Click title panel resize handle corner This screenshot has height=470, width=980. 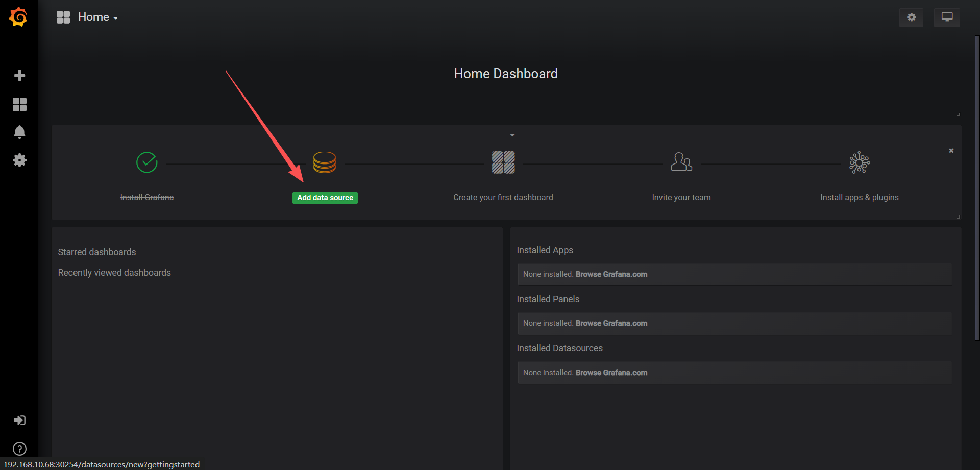pyautogui.click(x=959, y=114)
